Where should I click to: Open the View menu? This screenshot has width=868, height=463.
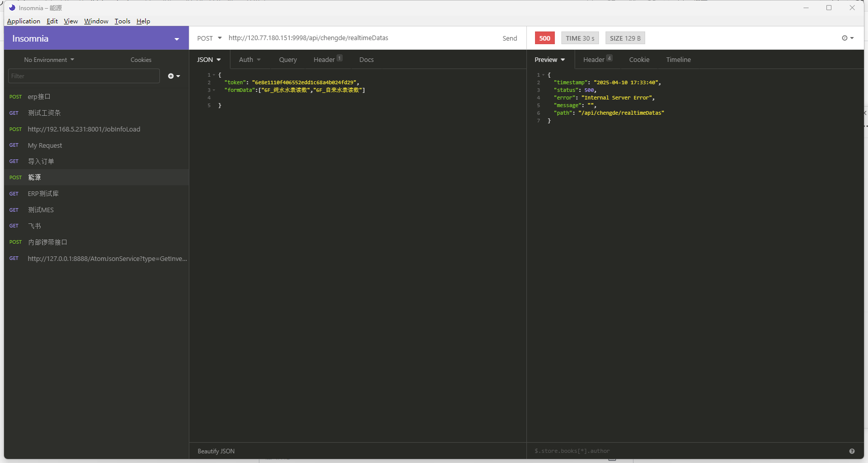[71, 21]
